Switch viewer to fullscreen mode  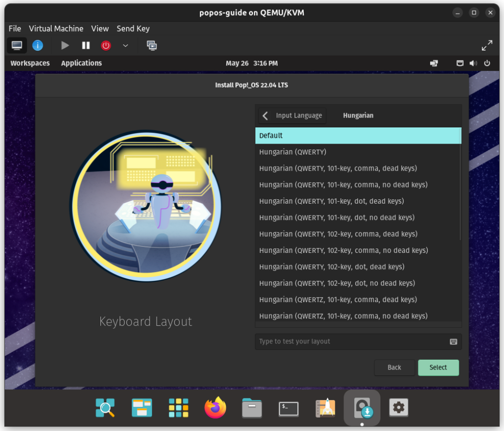click(x=487, y=45)
